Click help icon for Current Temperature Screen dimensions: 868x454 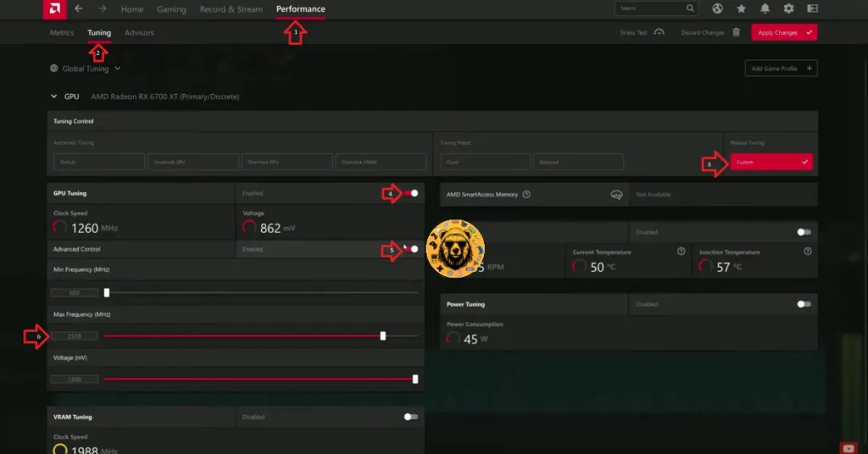[x=681, y=252]
